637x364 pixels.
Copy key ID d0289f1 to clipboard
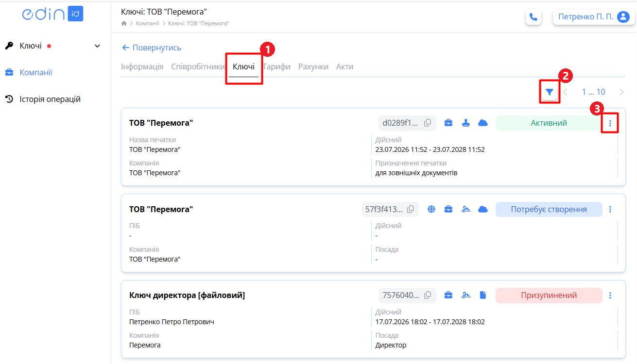(x=428, y=123)
